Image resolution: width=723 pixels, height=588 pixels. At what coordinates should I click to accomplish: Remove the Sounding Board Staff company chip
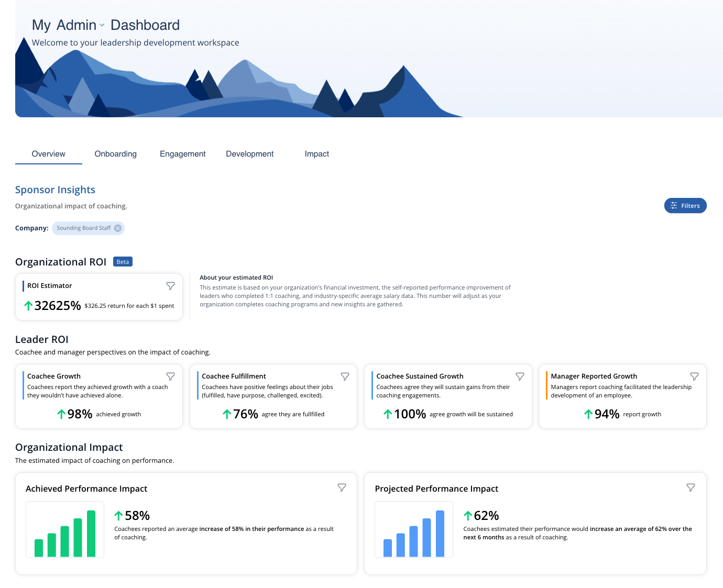118,228
